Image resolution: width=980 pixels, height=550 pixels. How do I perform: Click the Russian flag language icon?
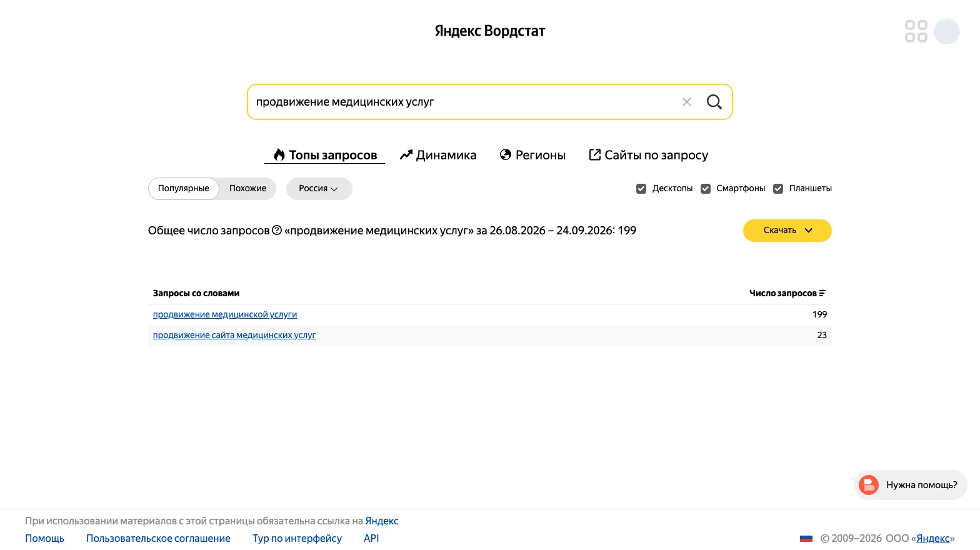pyautogui.click(x=806, y=539)
